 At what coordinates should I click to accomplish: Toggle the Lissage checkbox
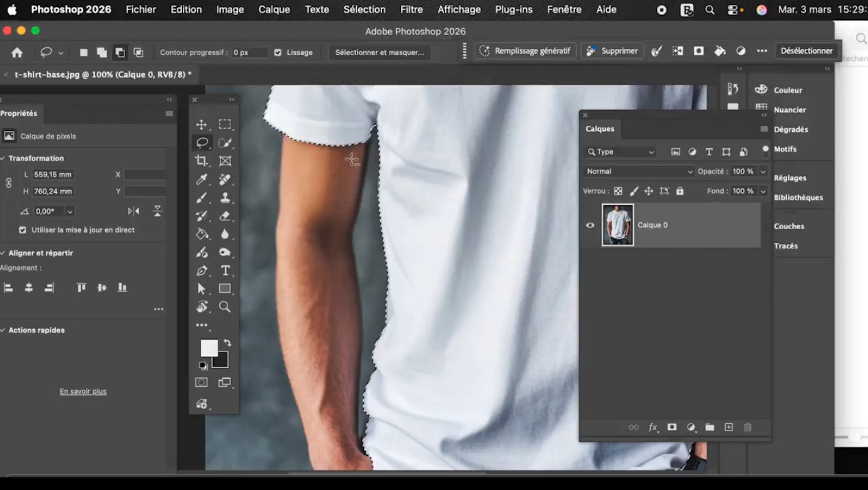click(x=278, y=53)
